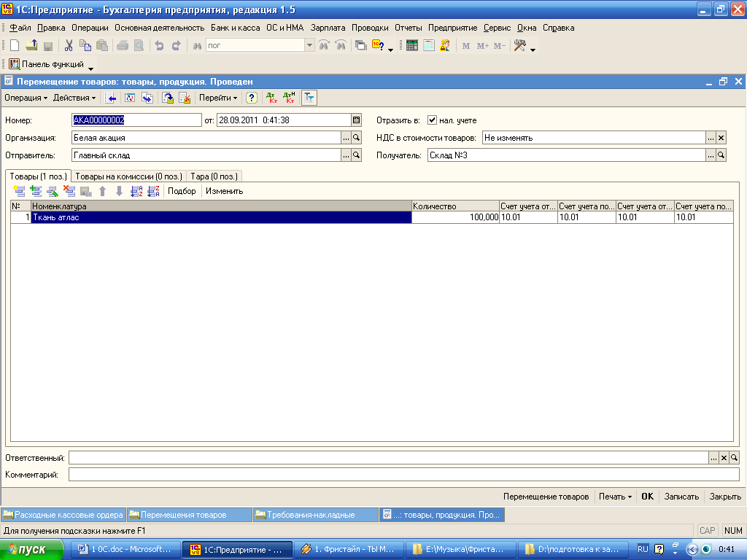The image size is (747, 560).
Task: Click the New document icon in main toolbar
Action: pos(15,46)
